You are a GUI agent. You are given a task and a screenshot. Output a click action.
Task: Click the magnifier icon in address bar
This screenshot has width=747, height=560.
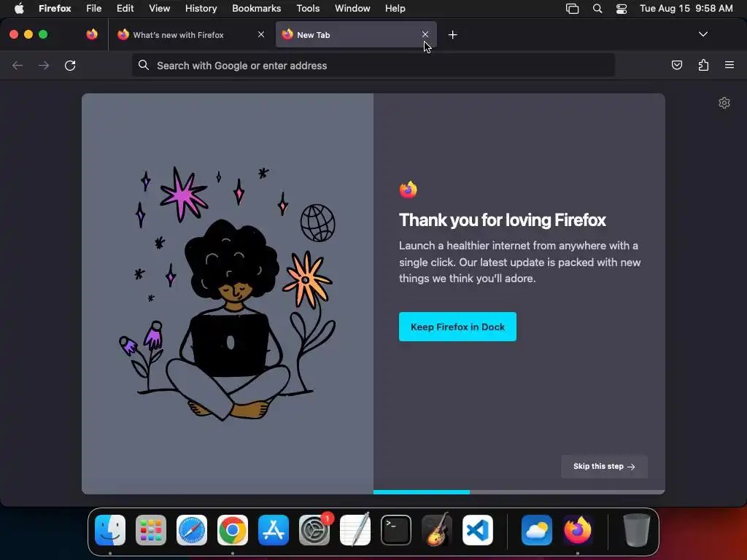coord(144,65)
